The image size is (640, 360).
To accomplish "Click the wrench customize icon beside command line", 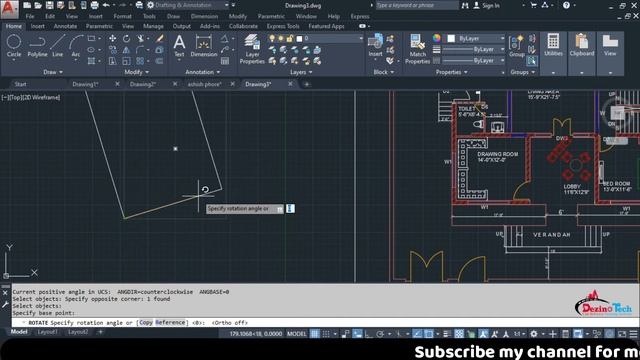I will click(x=5, y=304).
